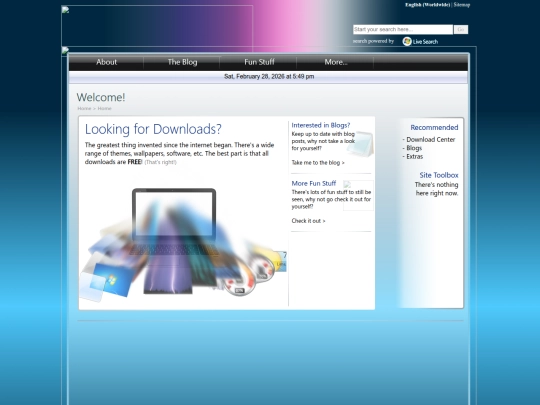Viewport: 540px width, 405px height.
Task: Click the '(That's right!)' text
Action: point(160,162)
